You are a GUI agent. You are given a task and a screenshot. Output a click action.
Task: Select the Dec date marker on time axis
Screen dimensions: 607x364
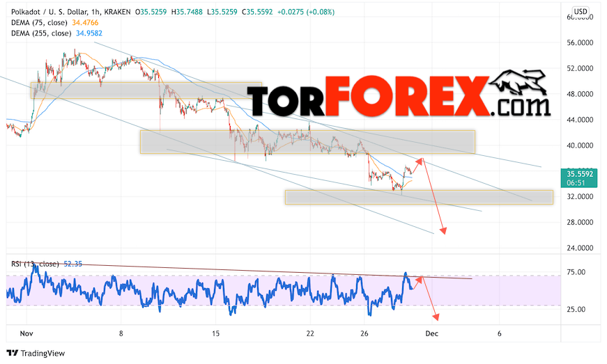pyautogui.click(x=431, y=333)
